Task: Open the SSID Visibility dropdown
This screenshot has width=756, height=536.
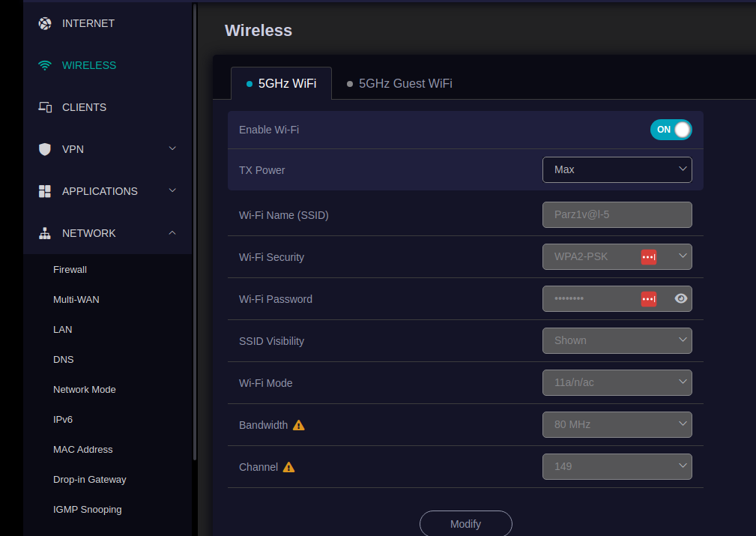Action: (617, 340)
